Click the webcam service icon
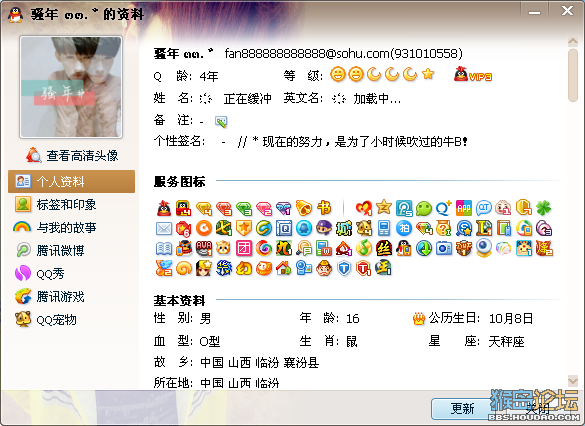585x426 pixels. pos(484,248)
